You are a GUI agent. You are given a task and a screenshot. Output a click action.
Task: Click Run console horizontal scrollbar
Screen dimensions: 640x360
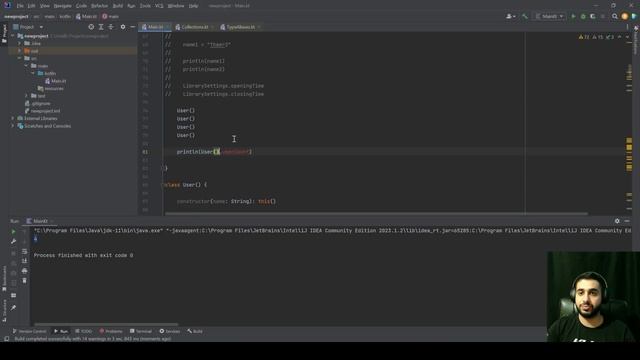(106, 324)
